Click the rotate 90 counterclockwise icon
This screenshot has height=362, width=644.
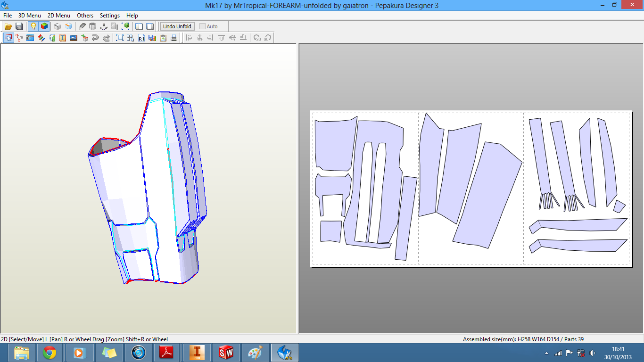click(x=257, y=38)
